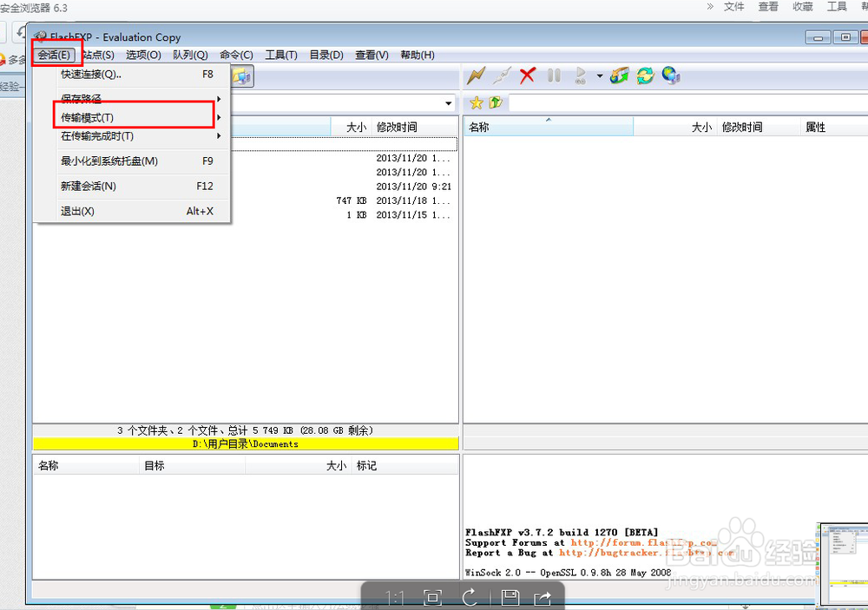Click the share arrow viewer icon
The image size is (868, 610).
(x=542, y=598)
